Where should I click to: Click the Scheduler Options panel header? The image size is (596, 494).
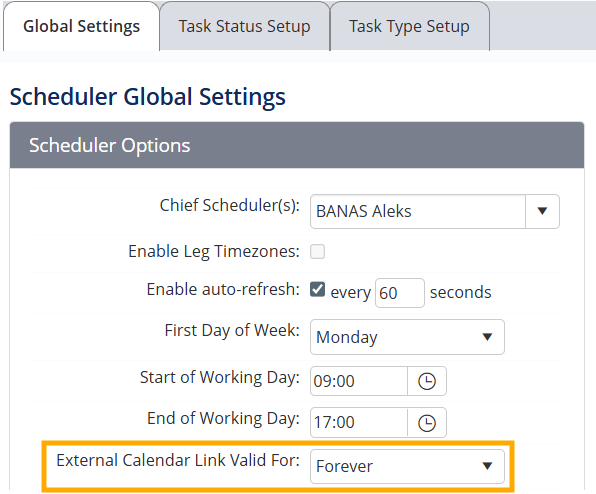[297, 145]
